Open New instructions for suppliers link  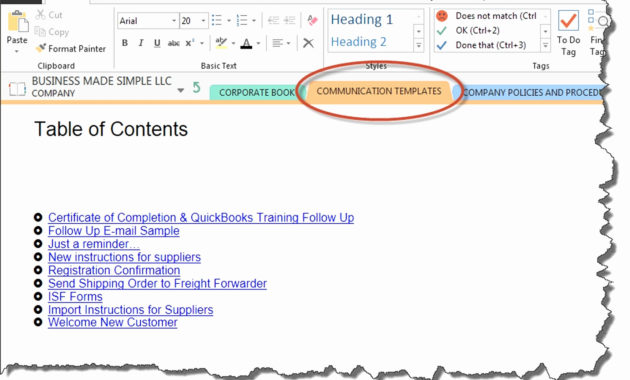point(124,257)
